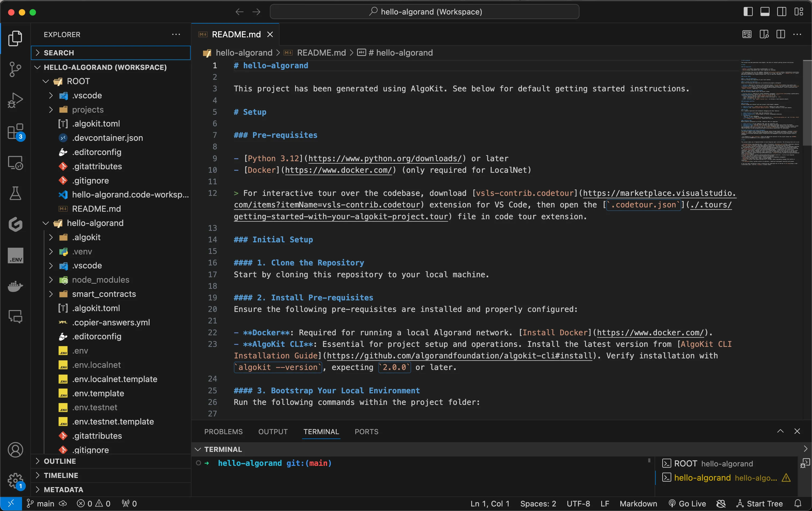Open the Manage gear menu
Image resolution: width=812 pixels, height=511 pixels.
tap(15, 481)
